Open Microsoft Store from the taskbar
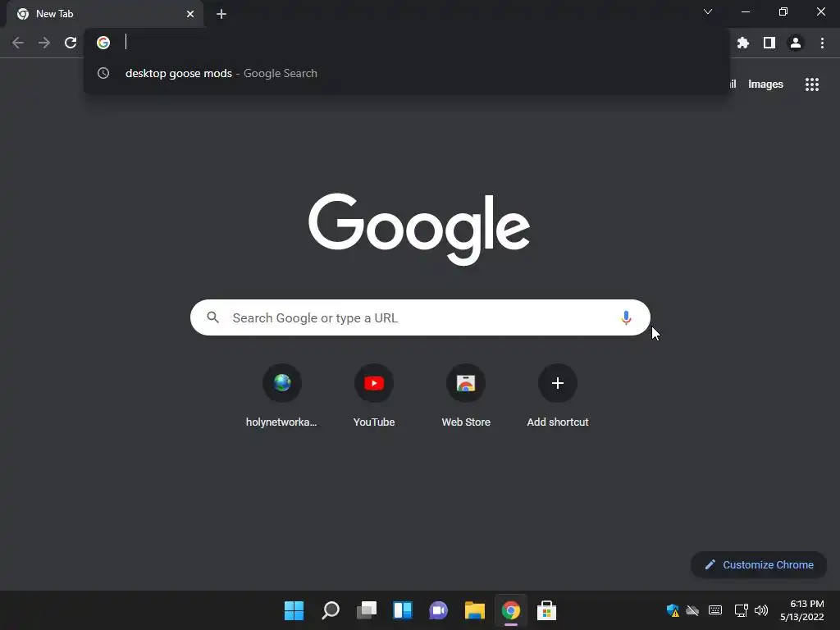This screenshot has height=630, width=840. (547, 610)
